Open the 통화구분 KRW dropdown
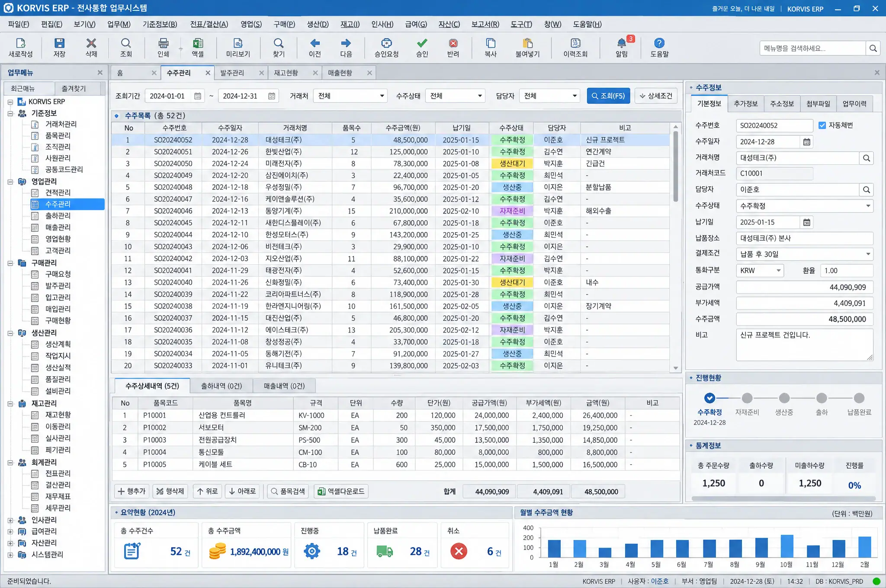The height and width of the screenshot is (588, 886). click(760, 271)
